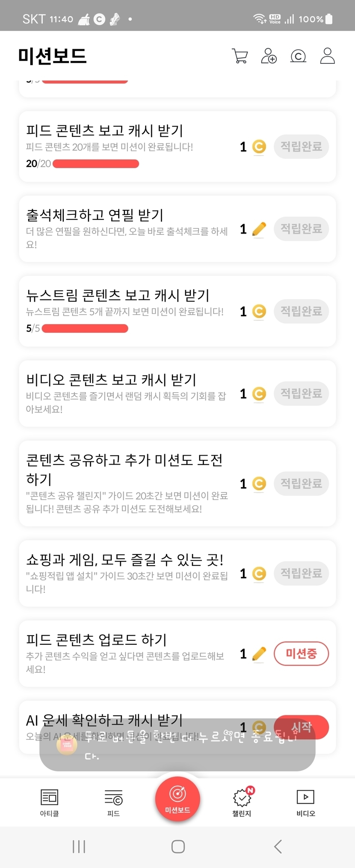Open the 쇼핑과 게임 mission card title
Viewport: 355px width, 868px height.
pyautogui.click(x=125, y=560)
